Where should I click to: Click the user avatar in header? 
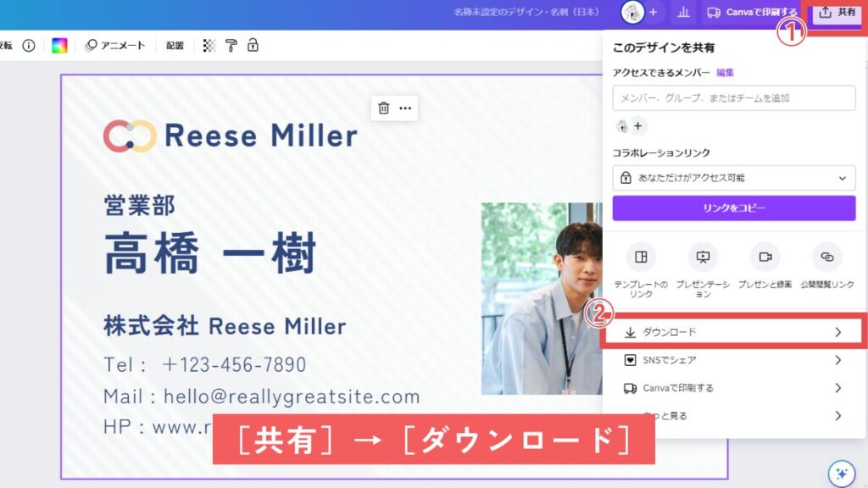(x=632, y=12)
